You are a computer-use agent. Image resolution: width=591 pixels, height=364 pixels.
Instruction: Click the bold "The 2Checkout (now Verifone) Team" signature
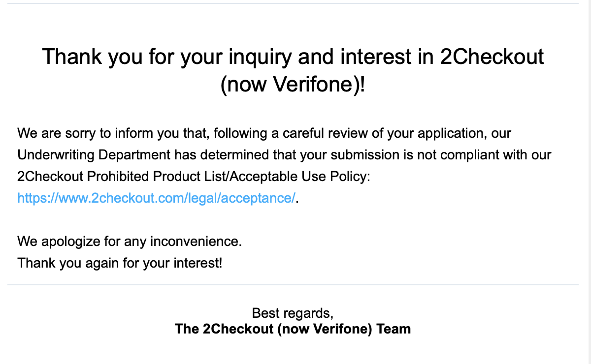click(293, 329)
